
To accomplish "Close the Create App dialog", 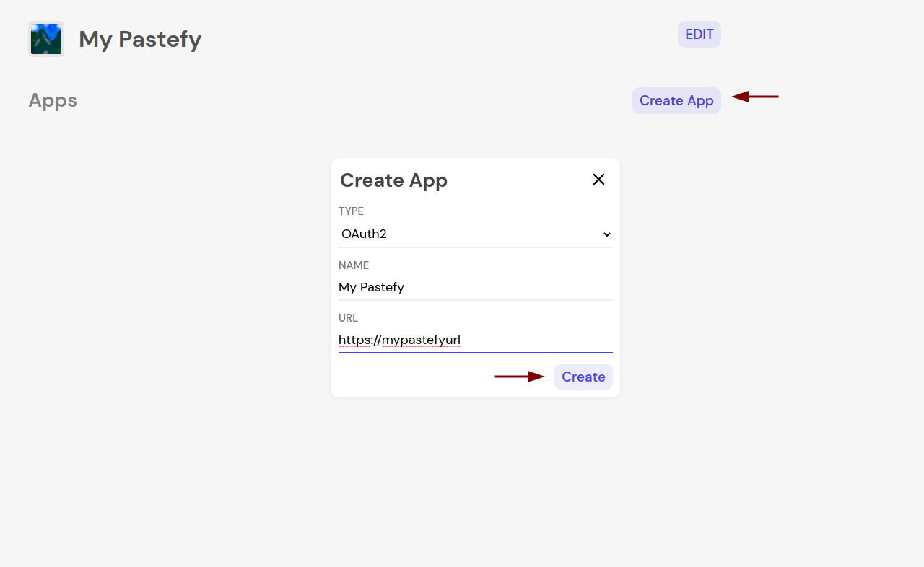I will coord(598,180).
